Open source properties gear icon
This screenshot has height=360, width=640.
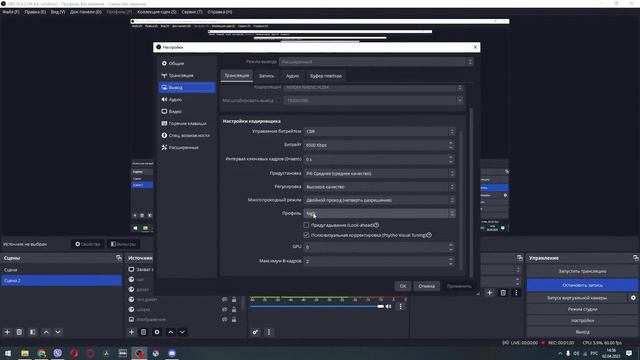click(157, 332)
